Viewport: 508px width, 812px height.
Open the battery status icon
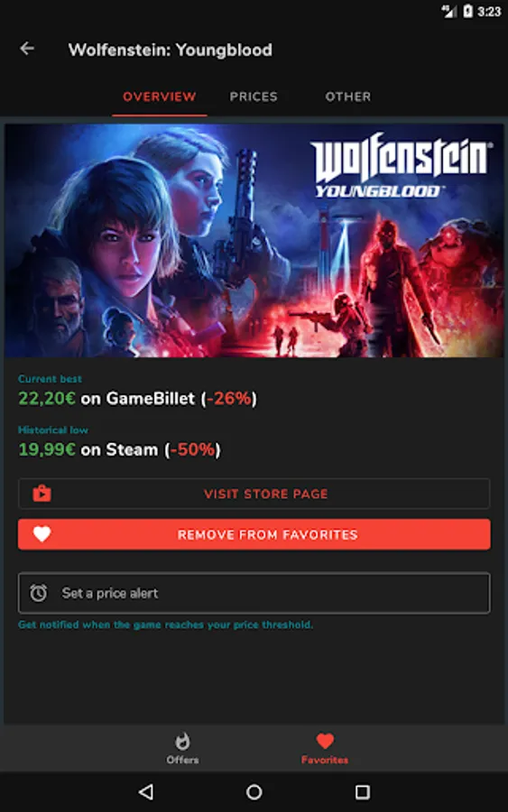click(x=467, y=11)
